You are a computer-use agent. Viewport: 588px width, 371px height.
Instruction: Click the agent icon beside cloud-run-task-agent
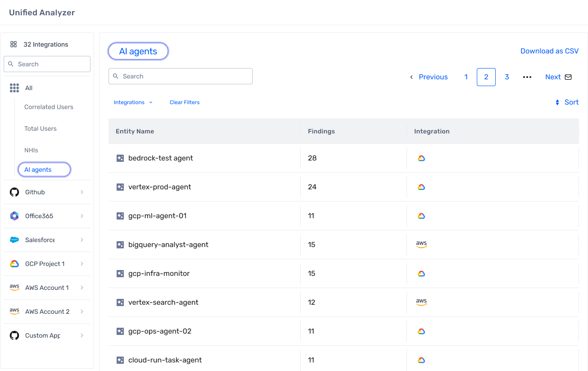pyautogui.click(x=120, y=360)
